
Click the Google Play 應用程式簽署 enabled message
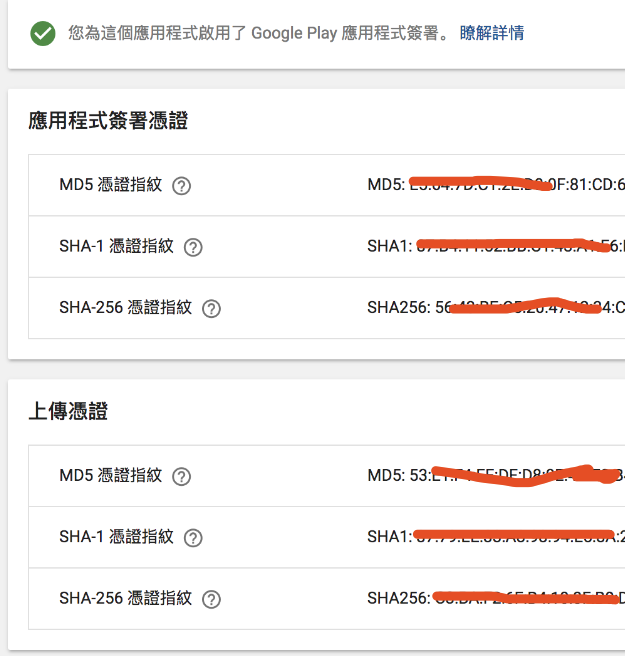(259, 33)
